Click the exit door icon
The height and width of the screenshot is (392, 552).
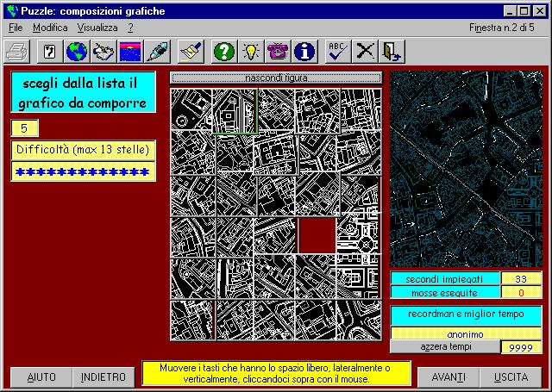[392, 52]
